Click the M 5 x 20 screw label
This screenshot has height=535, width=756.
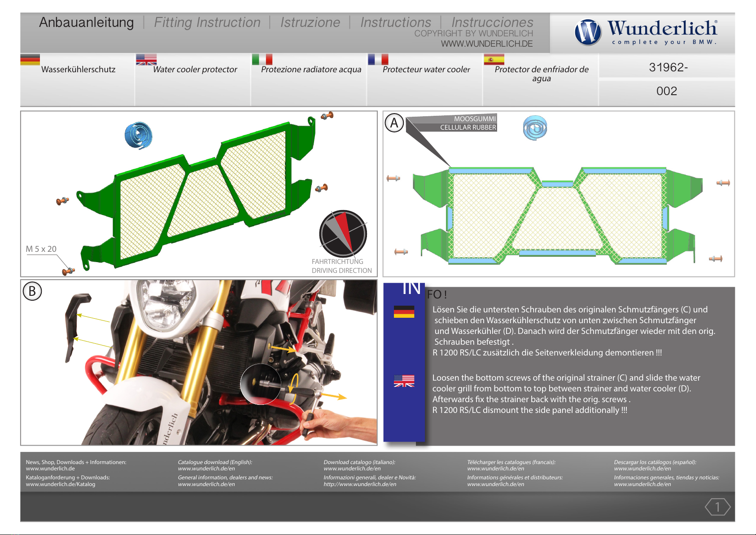(x=41, y=249)
